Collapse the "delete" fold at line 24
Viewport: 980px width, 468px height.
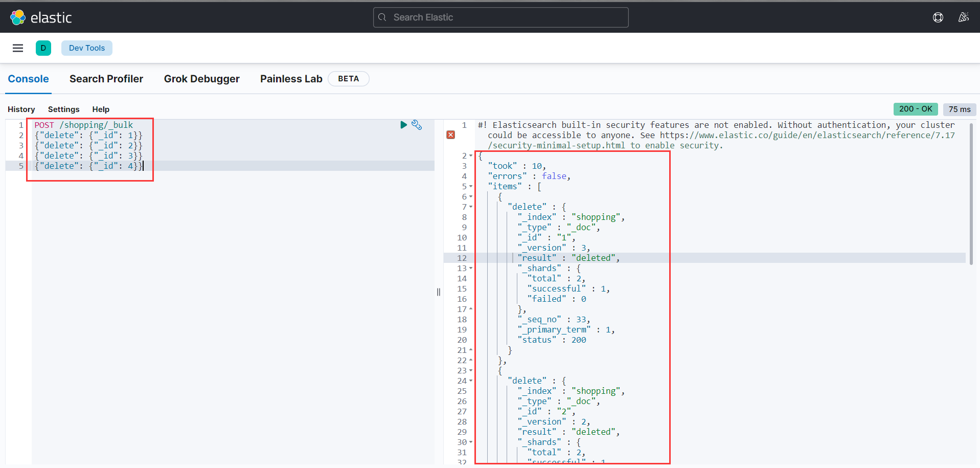471,381
